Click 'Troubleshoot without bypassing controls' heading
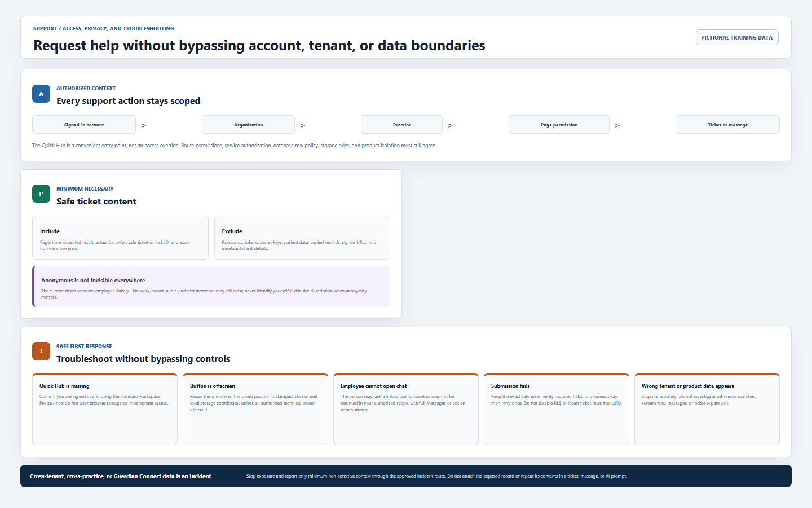 [143, 359]
